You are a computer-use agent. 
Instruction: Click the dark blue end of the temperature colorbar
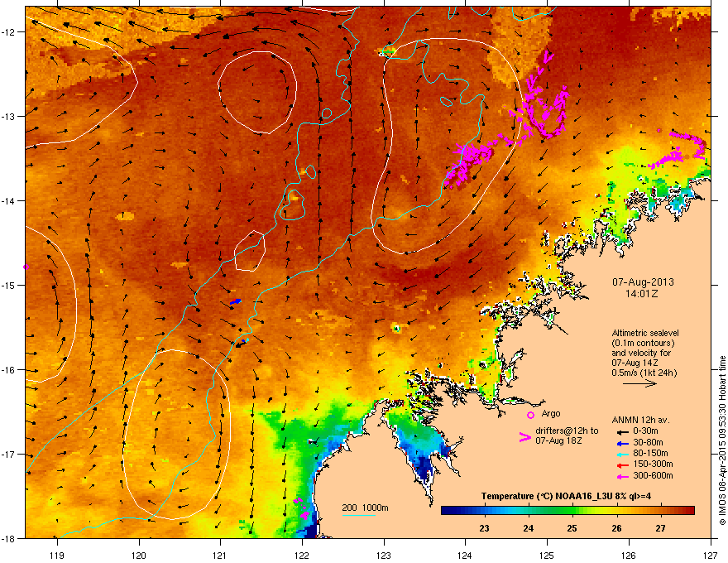448,510
